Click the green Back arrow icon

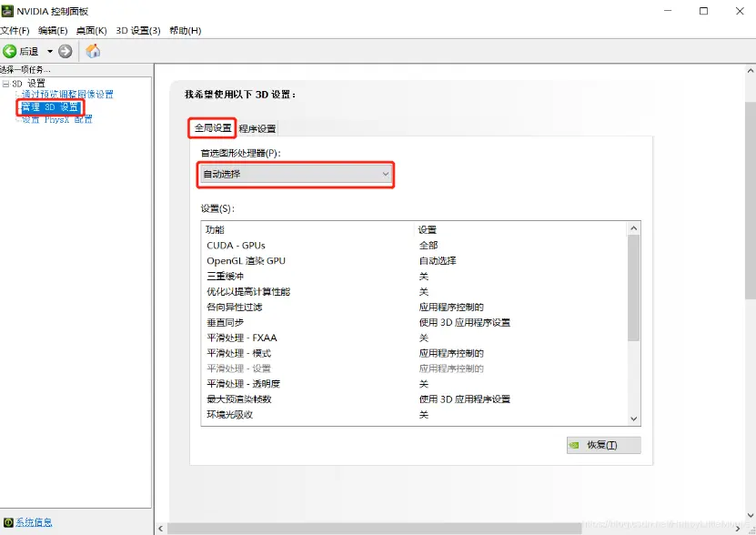[x=10, y=52]
